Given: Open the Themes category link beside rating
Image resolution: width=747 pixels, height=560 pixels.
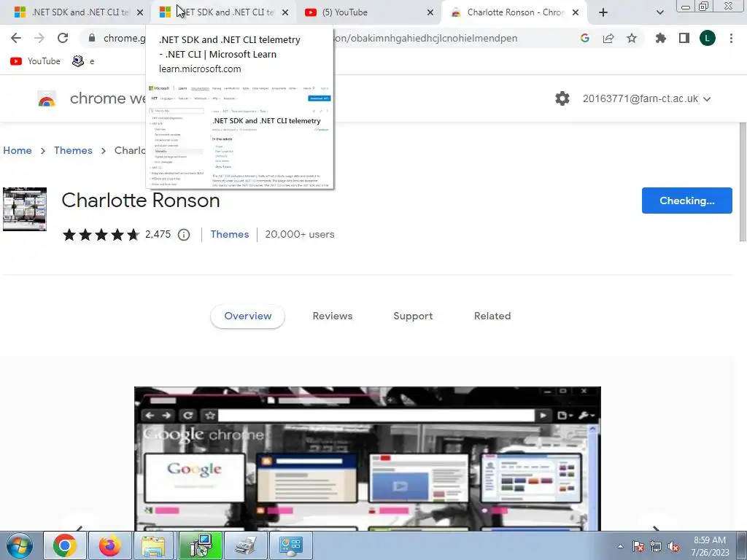Looking at the screenshot, I should tap(230, 234).
